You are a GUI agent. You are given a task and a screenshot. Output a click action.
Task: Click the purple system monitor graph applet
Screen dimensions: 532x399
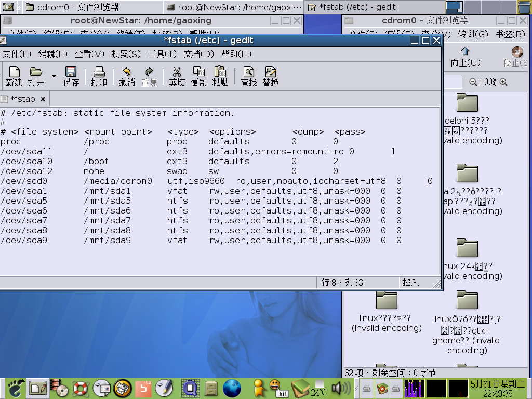[414, 389]
